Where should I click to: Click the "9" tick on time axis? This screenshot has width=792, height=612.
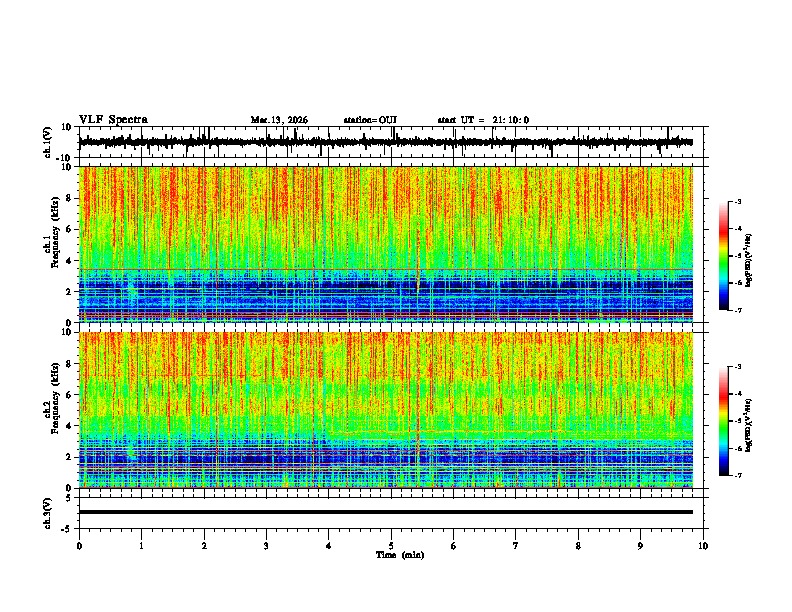click(x=640, y=546)
